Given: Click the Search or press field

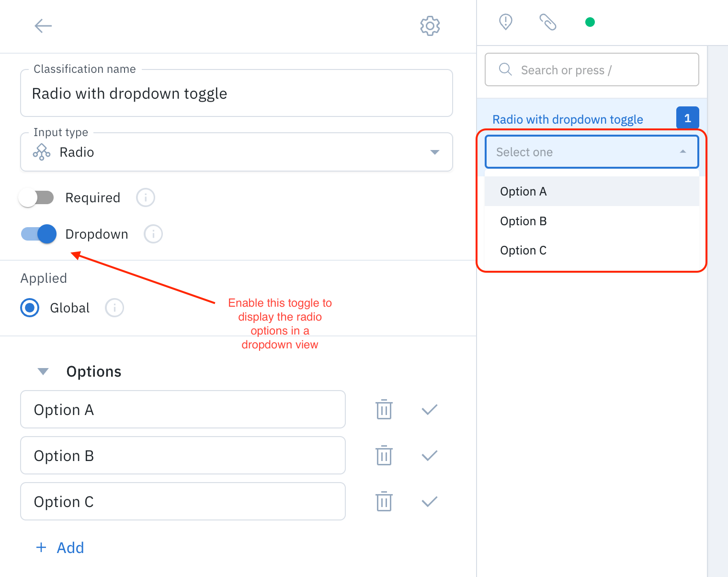Looking at the screenshot, I should click(x=592, y=69).
